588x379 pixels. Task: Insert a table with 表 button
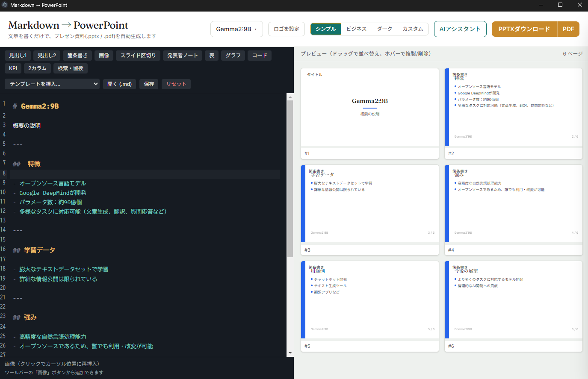[x=212, y=56]
